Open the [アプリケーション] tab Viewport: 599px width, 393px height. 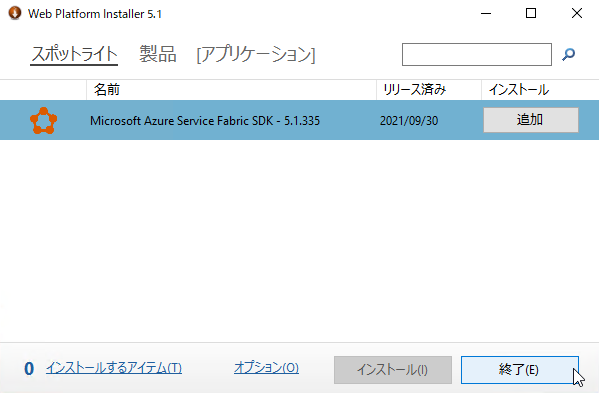point(256,55)
